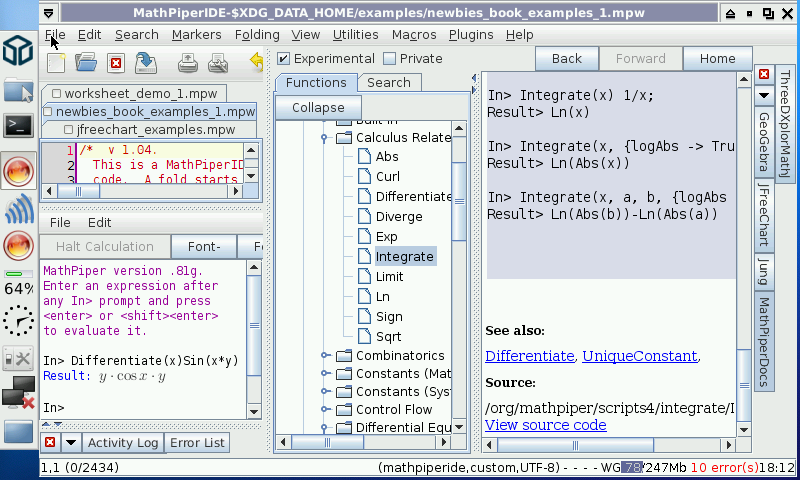Click the New File toolbar icon
The image size is (800, 480).
(56, 63)
